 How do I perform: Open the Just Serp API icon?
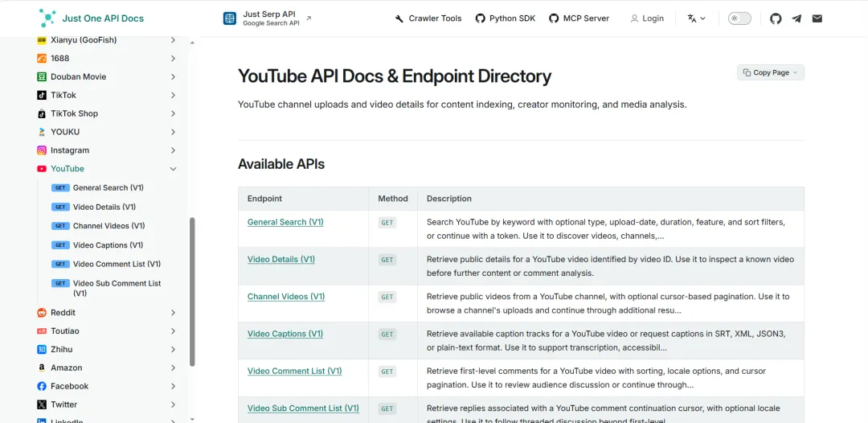pos(230,18)
